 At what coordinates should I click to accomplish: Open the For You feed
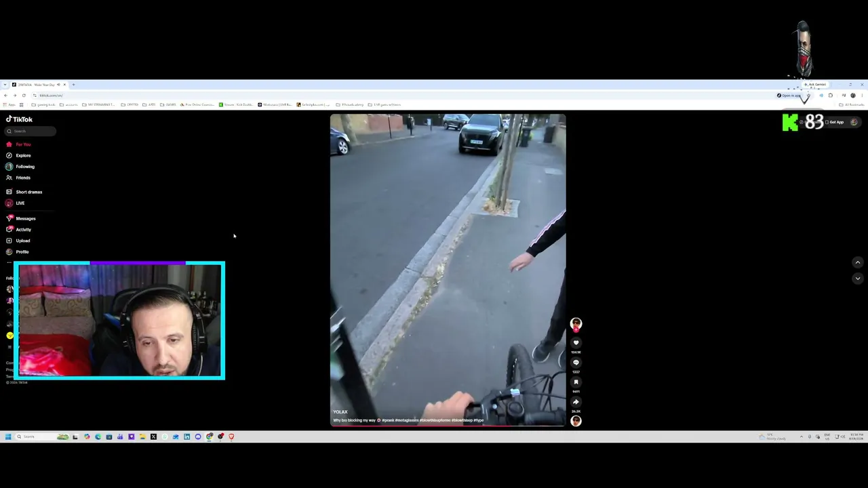click(19, 144)
